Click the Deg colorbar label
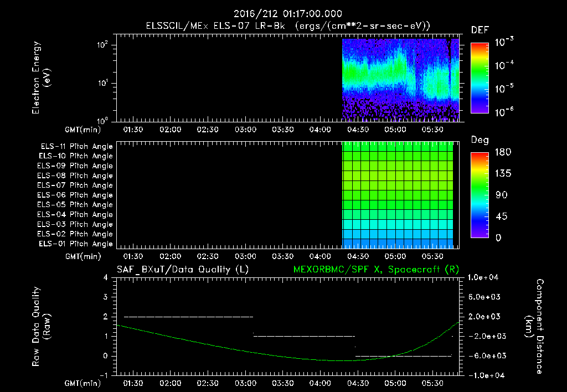The image size is (567, 392). click(x=480, y=140)
